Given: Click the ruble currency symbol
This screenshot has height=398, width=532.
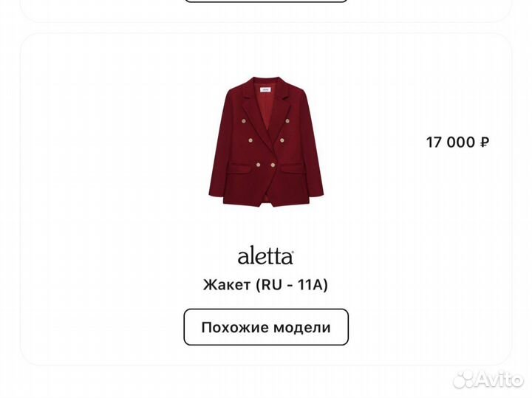Looking at the screenshot, I should click(x=485, y=142).
